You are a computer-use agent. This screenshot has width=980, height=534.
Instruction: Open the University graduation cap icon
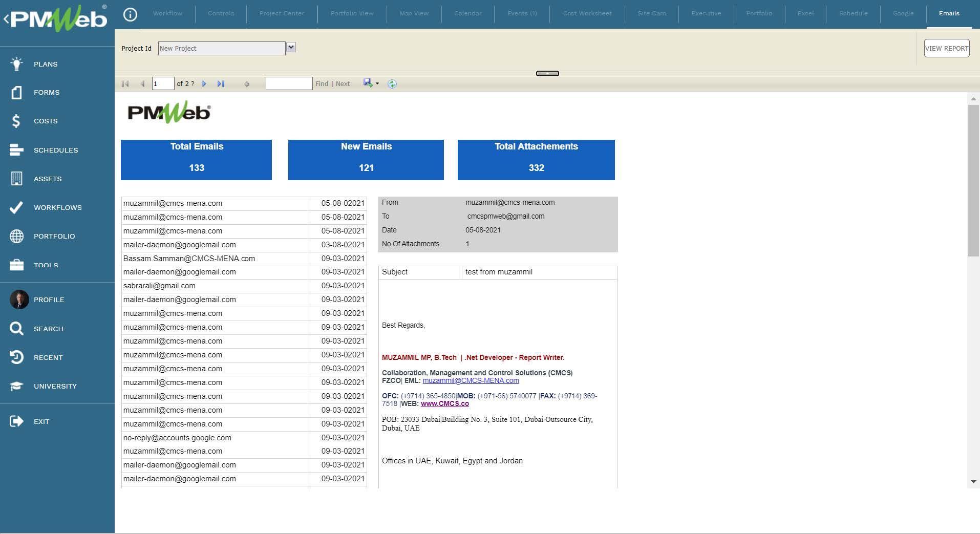point(16,386)
